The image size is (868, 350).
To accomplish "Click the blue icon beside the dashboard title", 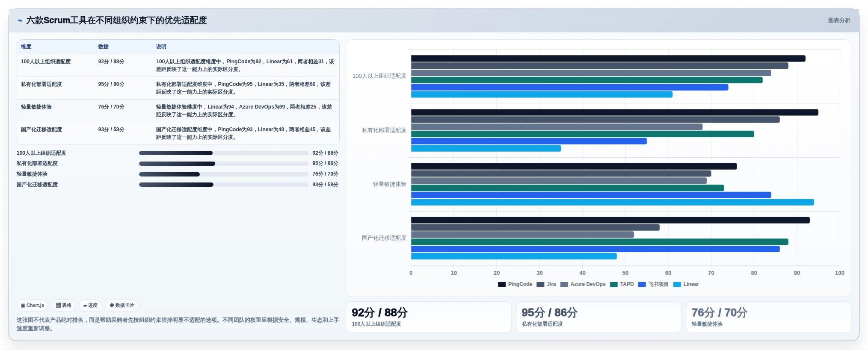I will click(20, 21).
